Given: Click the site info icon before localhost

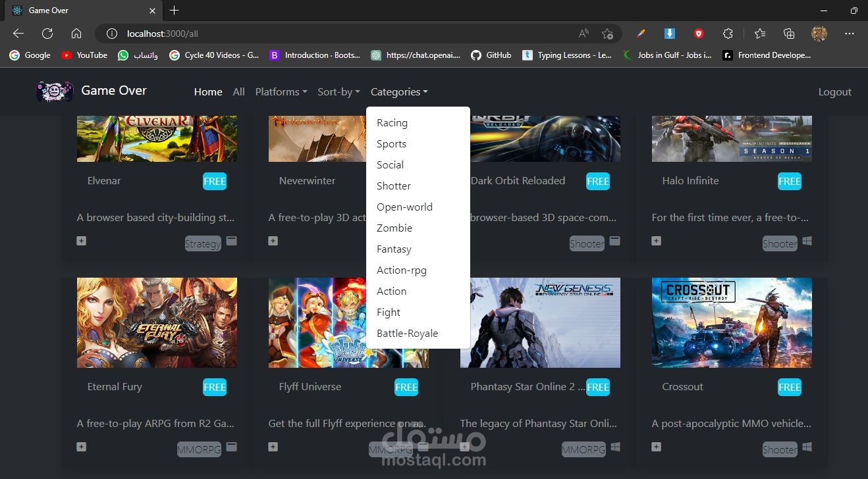Looking at the screenshot, I should 112,34.
